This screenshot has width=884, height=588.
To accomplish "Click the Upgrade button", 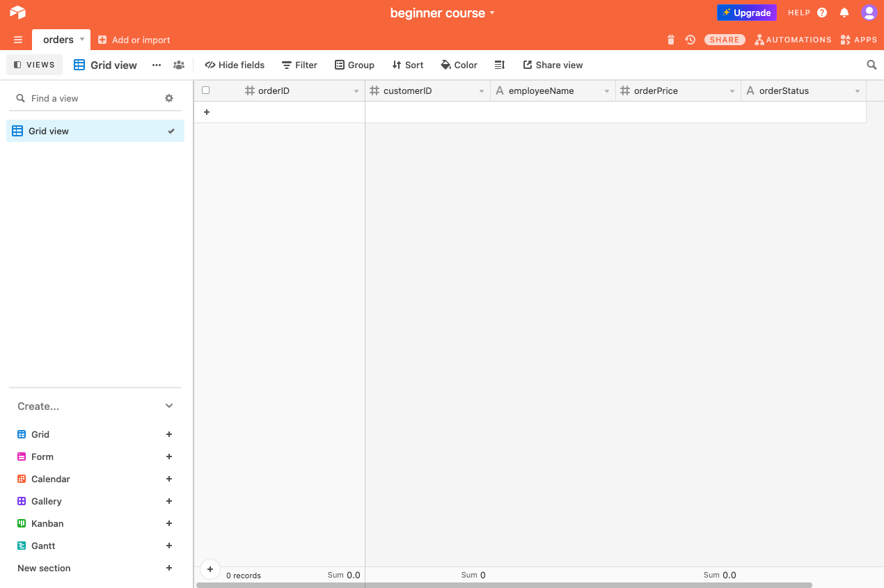I will pos(746,13).
